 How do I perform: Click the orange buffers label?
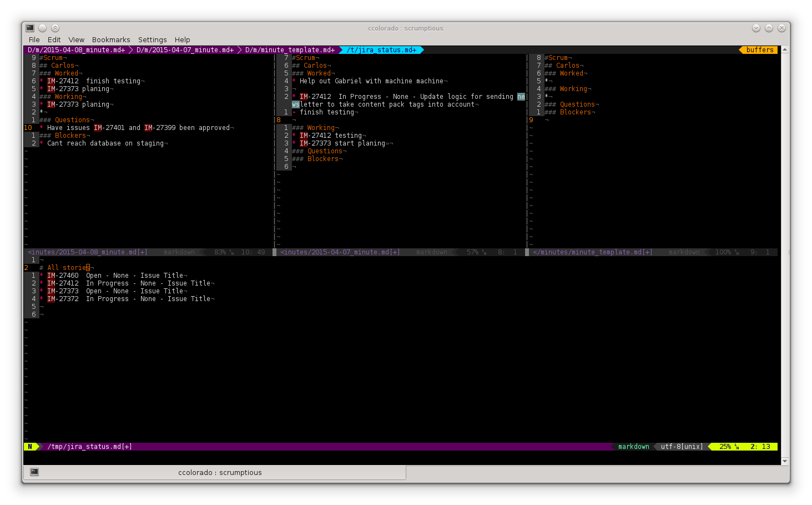tap(760, 50)
